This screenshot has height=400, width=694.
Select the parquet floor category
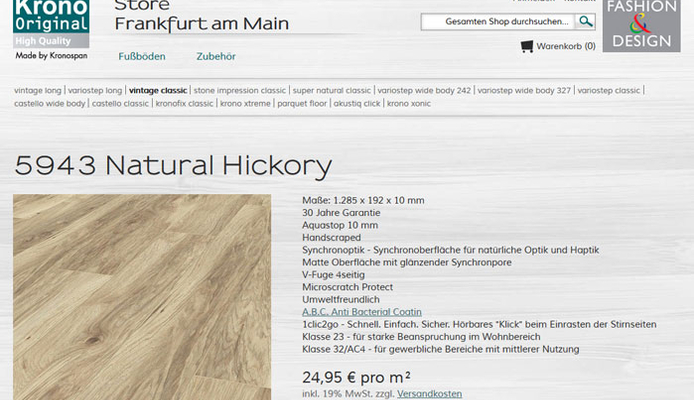tap(302, 104)
